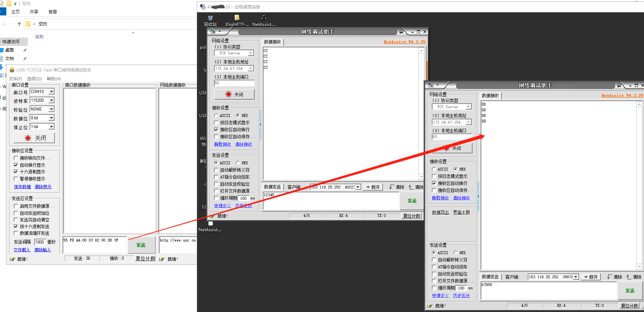Open 选项(O) menu in USR-TCP232-Test
The width and height of the screenshot is (644, 312).
[34, 79]
